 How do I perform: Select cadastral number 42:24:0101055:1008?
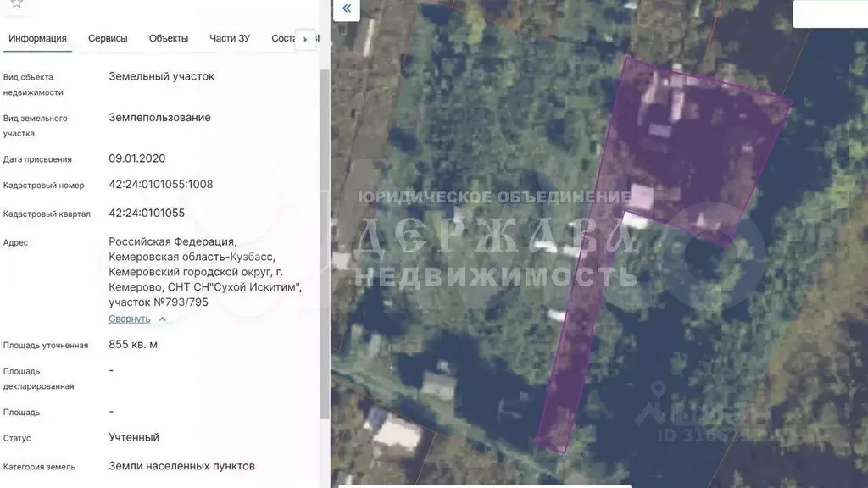(160, 184)
